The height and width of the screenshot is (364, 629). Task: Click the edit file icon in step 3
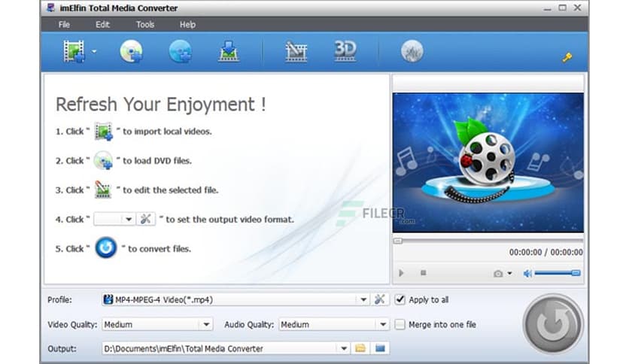click(x=102, y=190)
